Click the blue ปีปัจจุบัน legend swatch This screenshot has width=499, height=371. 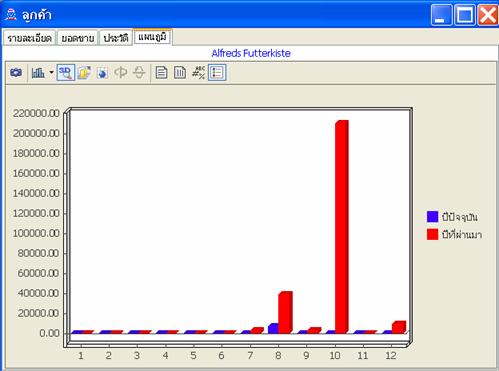pos(432,216)
